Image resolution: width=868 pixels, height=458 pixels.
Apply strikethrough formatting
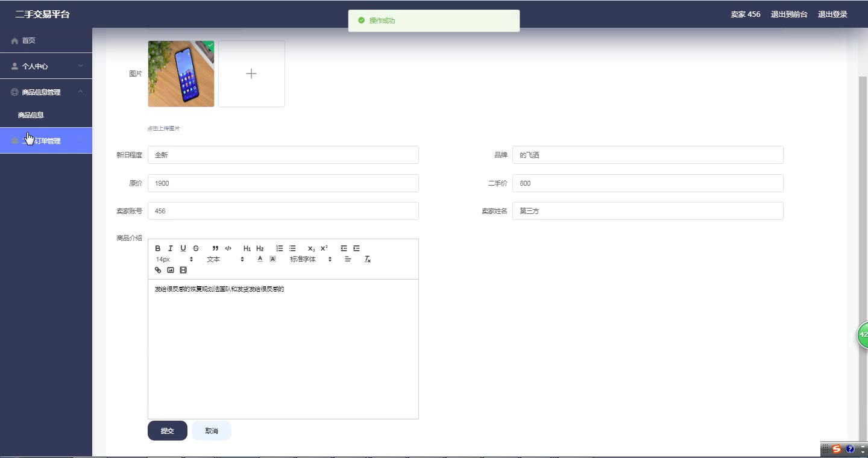click(196, 248)
